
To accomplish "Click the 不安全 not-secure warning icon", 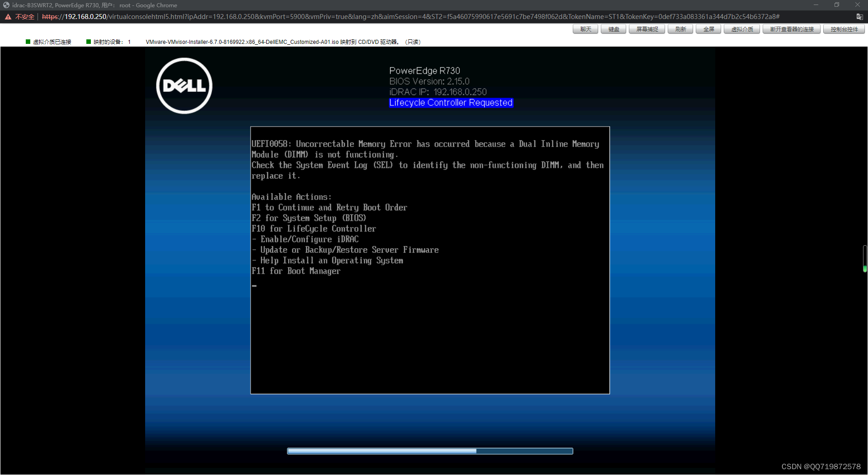I will coord(8,17).
